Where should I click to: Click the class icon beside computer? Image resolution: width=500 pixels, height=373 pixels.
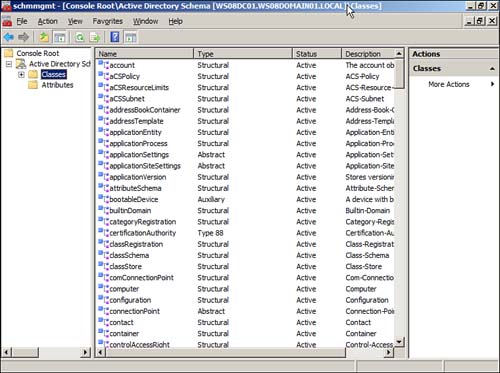103,288
